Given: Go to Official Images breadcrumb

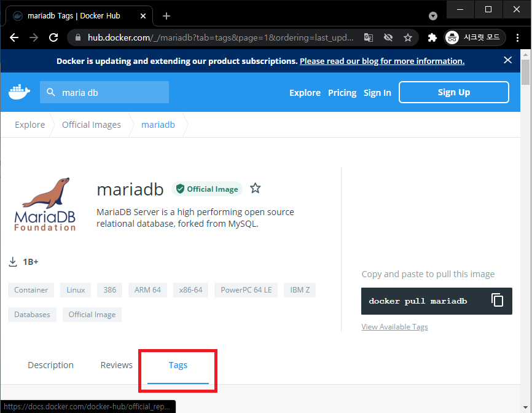Looking at the screenshot, I should coord(92,125).
